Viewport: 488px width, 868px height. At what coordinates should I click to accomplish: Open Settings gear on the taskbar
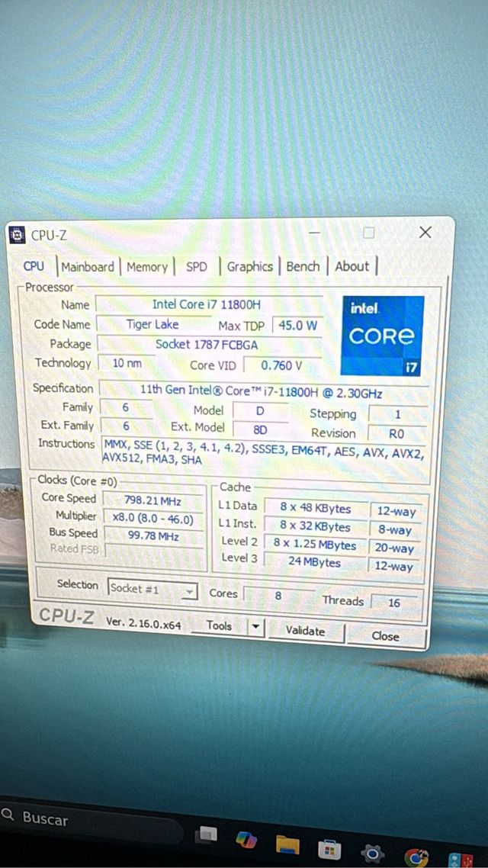tap(372, 853)
